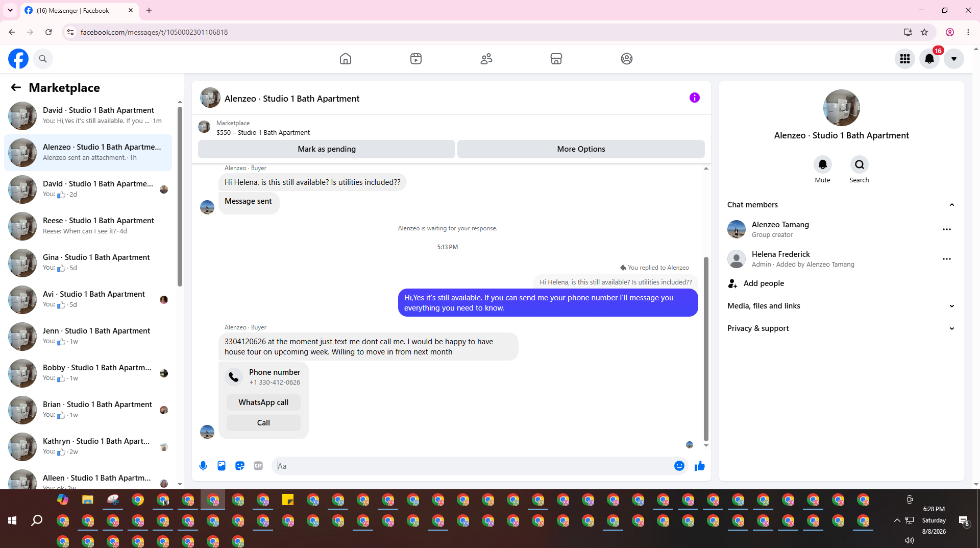980x548 pixels.
Task: Open the Marketplace storefront tab
Action: 556,59
